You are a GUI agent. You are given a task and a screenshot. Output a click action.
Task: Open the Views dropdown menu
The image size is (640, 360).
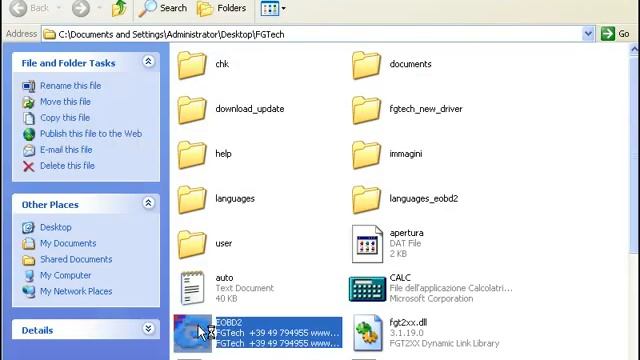tap(273, 8)
